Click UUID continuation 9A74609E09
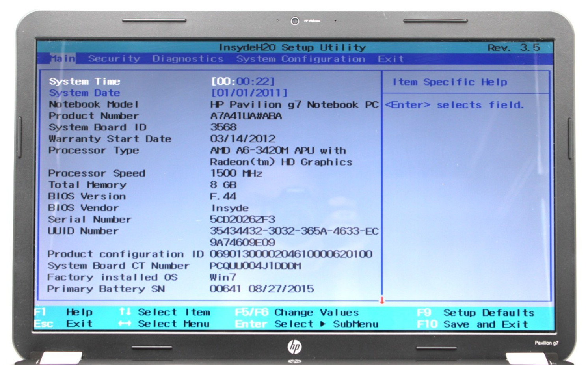Screen dimensions: 588x365 (x=242, y=242)
